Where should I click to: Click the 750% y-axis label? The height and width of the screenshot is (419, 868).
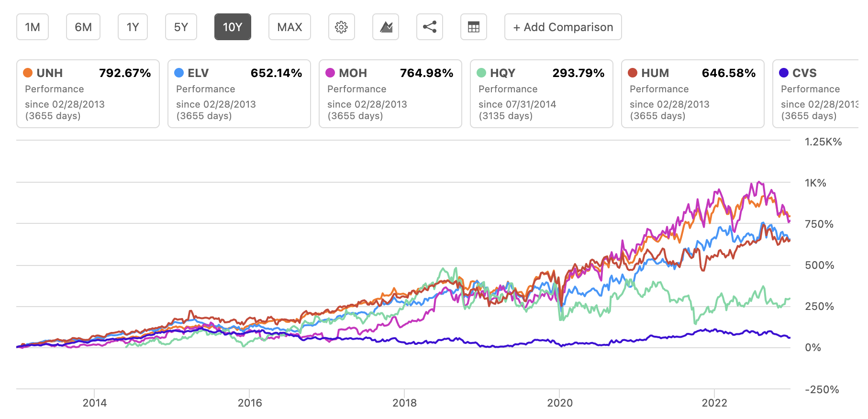[819, 224]
